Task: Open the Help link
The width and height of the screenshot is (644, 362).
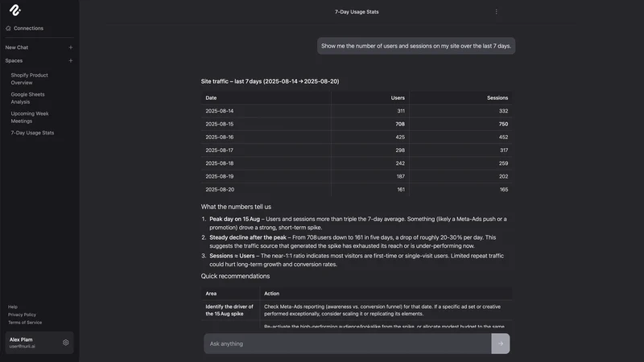Action: tap(13, 306)
